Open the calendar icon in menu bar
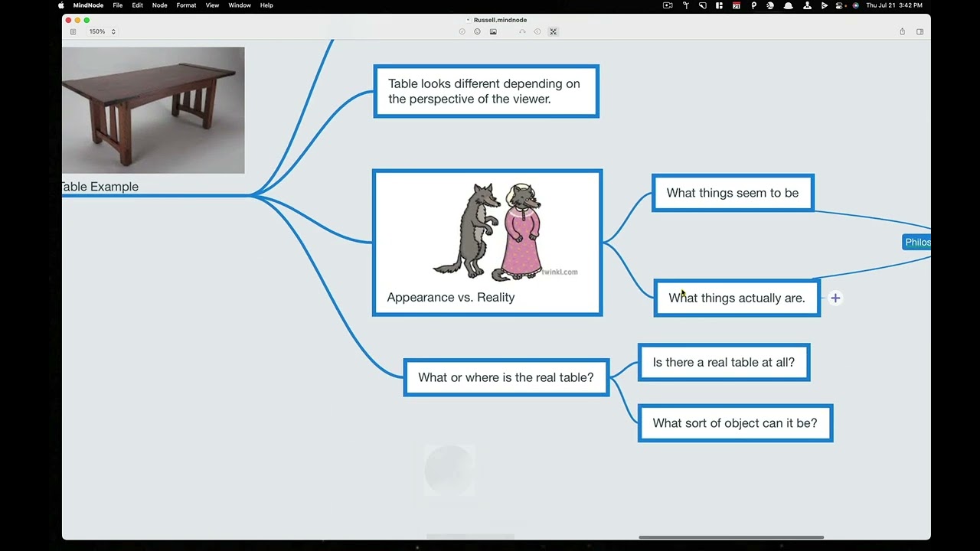Image resolution: width=980 pixels, height=551 pixels. coord(737,5)
